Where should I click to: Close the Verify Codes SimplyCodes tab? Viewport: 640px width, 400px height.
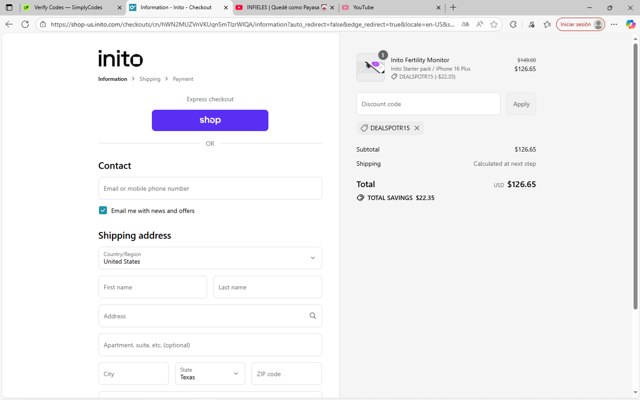[x=120, y=7]
